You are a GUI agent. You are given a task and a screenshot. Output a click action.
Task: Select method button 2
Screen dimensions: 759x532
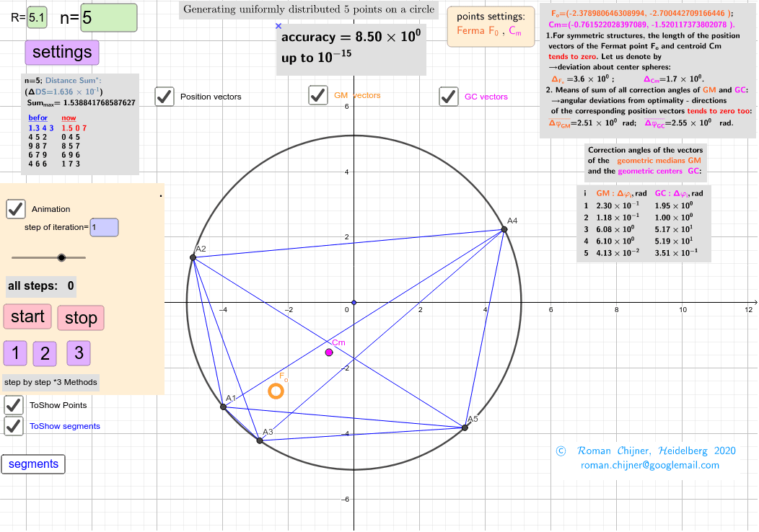pos(46,353)
